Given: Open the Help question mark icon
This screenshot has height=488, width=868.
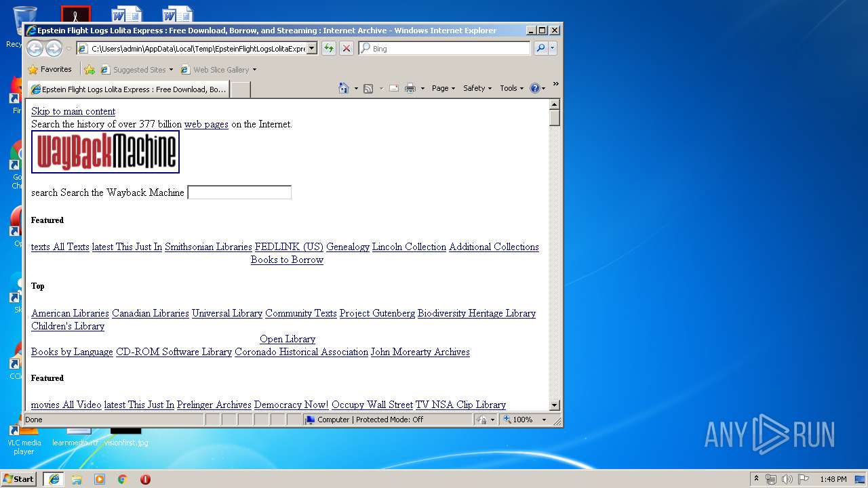Looking at the screenshot, I should pyautogui.click(x=534, y=88).
